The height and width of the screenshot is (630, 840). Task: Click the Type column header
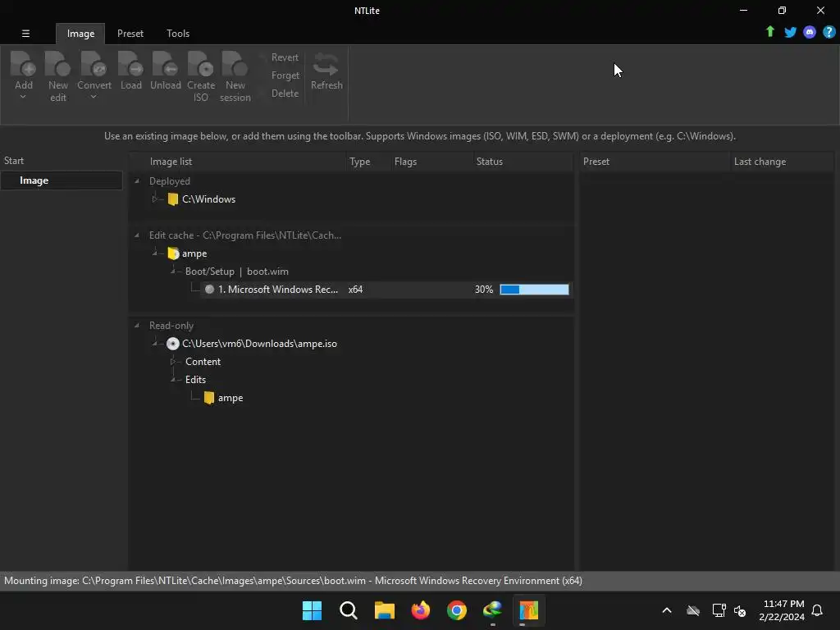[368, 162]
